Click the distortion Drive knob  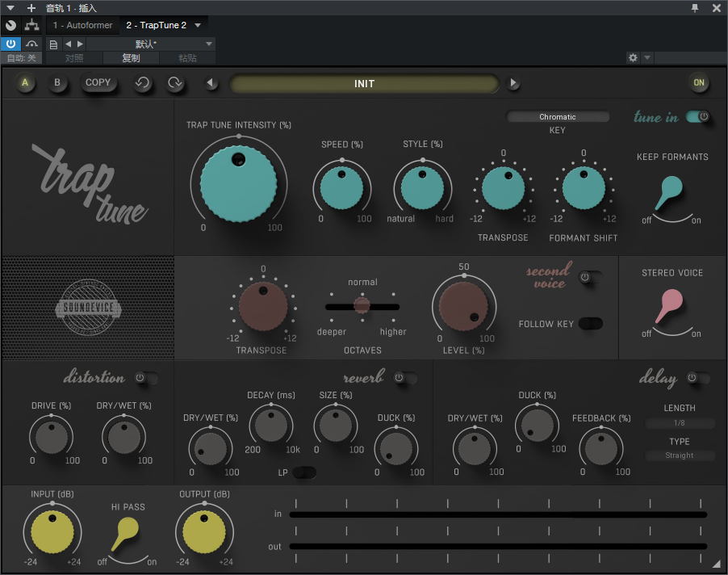point(52,438)
